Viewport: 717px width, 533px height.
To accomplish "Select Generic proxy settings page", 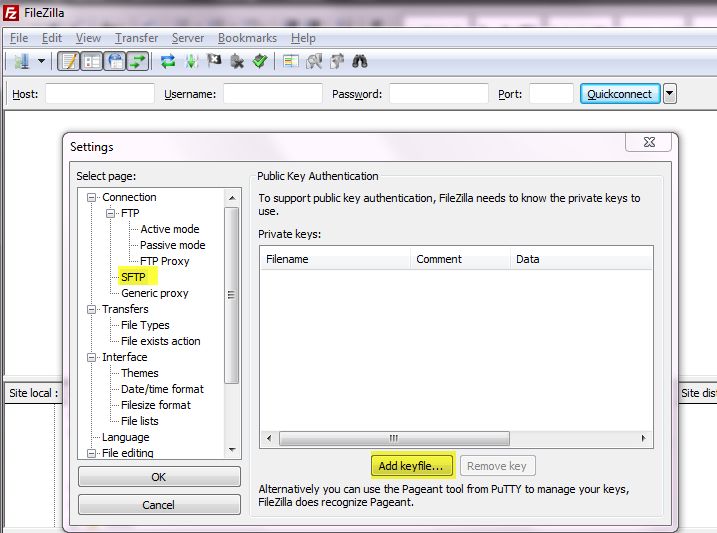I will [x=155, y=293].
